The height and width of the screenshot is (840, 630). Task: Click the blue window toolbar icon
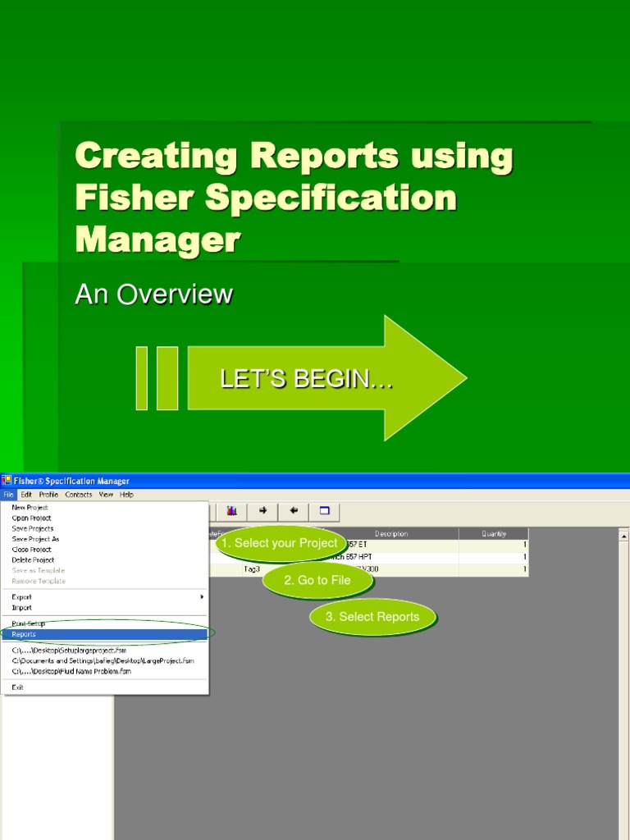point(325,511)
